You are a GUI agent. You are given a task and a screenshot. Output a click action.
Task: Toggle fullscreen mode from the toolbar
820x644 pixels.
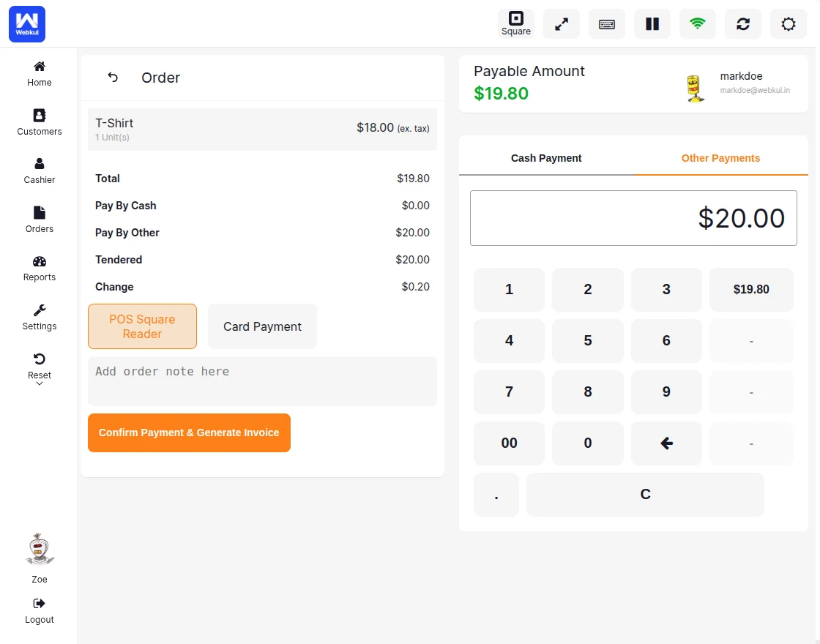[x=561, y=23]
